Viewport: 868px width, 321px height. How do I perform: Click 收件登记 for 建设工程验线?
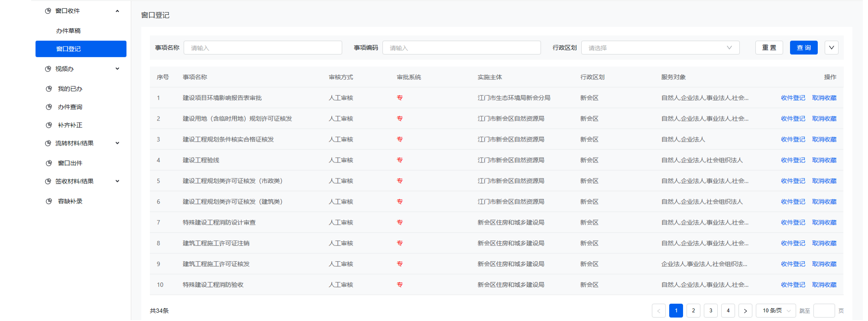(793, 160)
